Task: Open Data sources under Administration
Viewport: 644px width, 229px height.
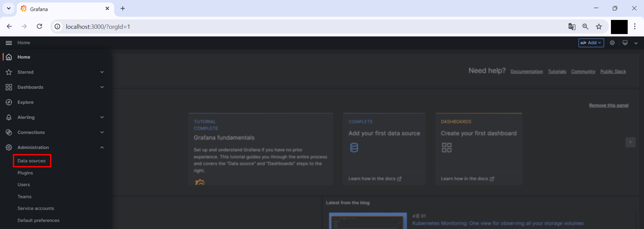Action: 32,161
